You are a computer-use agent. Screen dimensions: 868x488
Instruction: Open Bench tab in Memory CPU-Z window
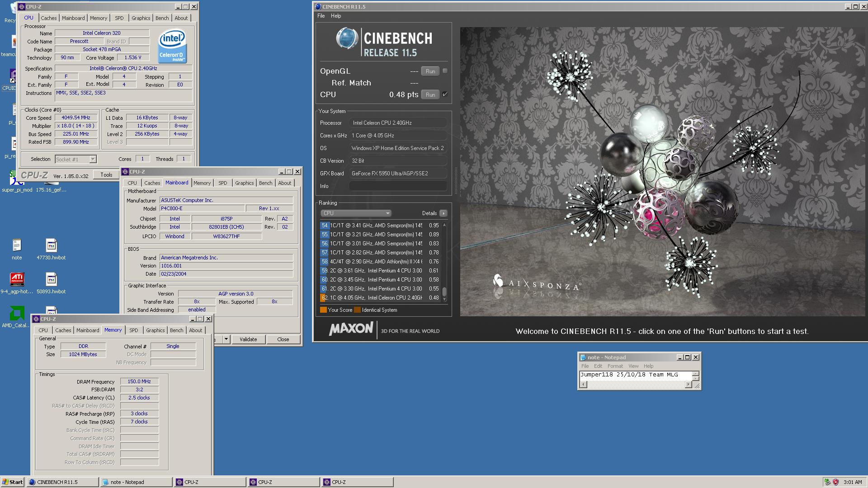coord(177,330)
